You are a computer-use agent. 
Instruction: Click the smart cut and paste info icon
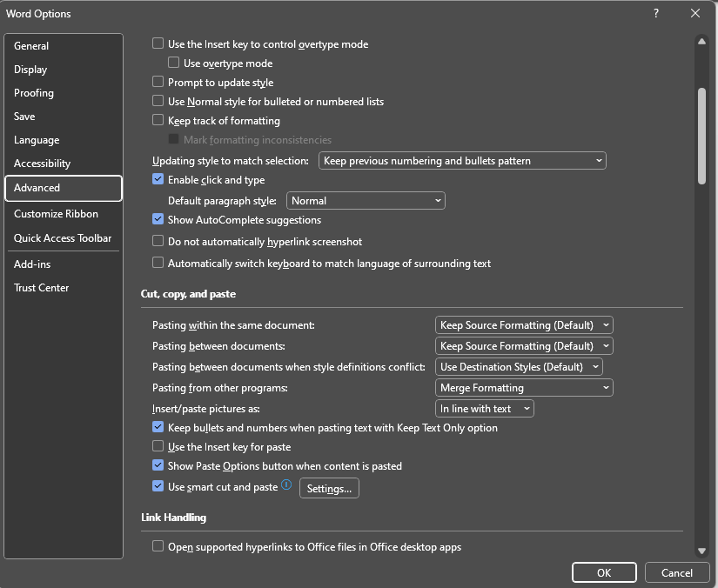pyautogui.click(x=286, y=484)
